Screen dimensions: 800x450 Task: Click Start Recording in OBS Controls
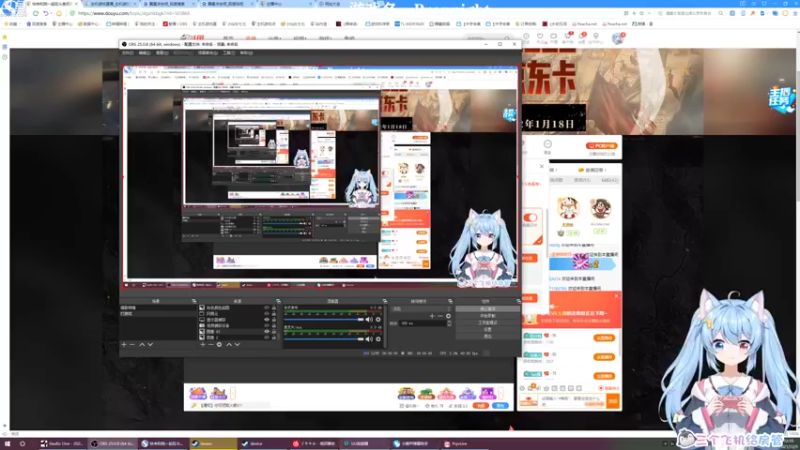(487, 316)
